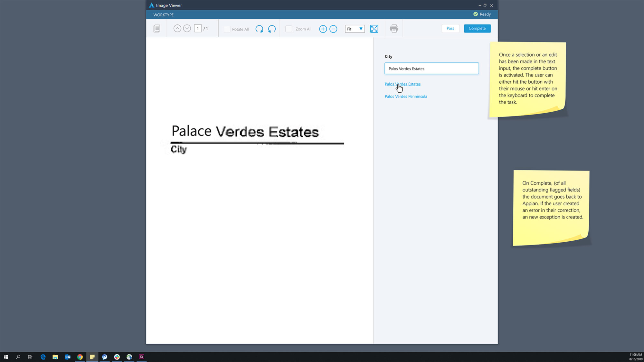The height and width of the screenshot is (362, 644).
Task: Open Adobe XD from the taskbar
Action: pos(141,357)
